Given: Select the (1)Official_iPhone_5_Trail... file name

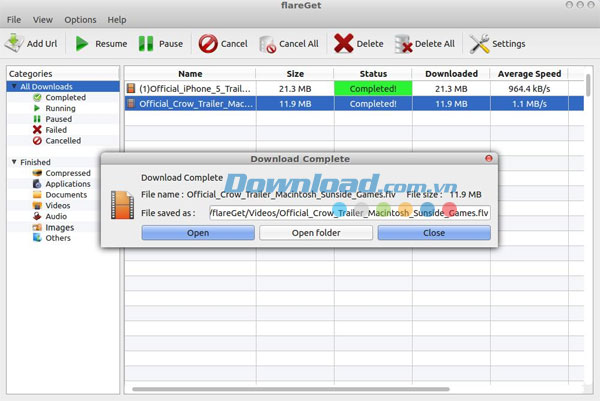Looking at the screenshot, I should pos(195,89).
